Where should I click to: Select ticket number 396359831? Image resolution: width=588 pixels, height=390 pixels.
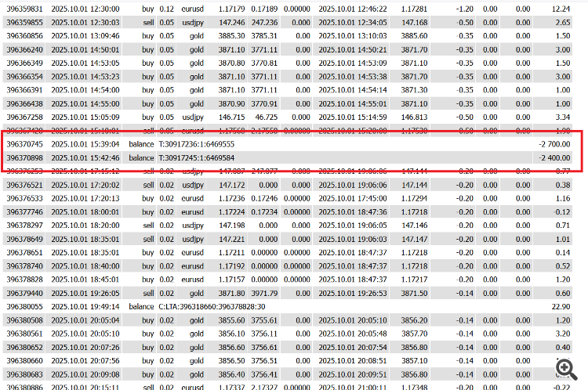(25, 9)
